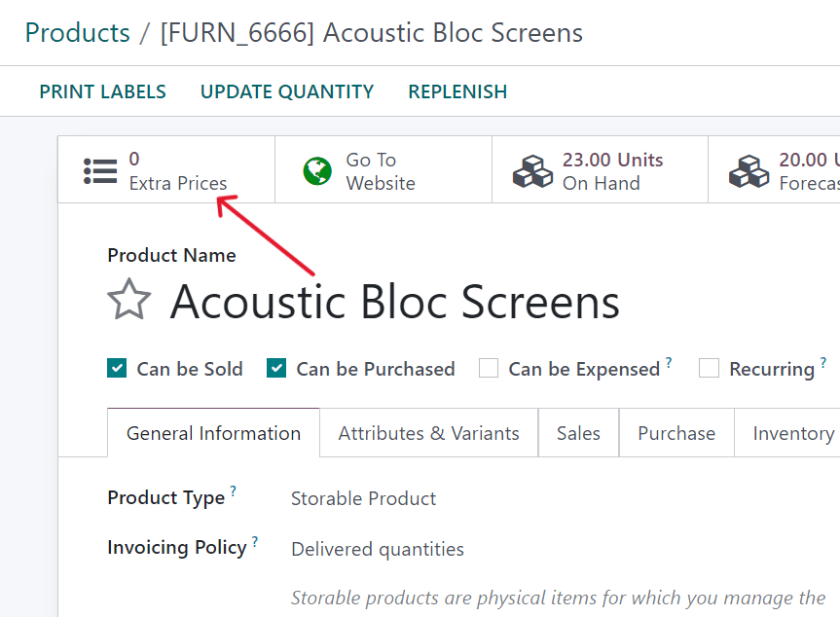Open UPDATE QUANTITY

pyautogui.click(x=287, y=91)
